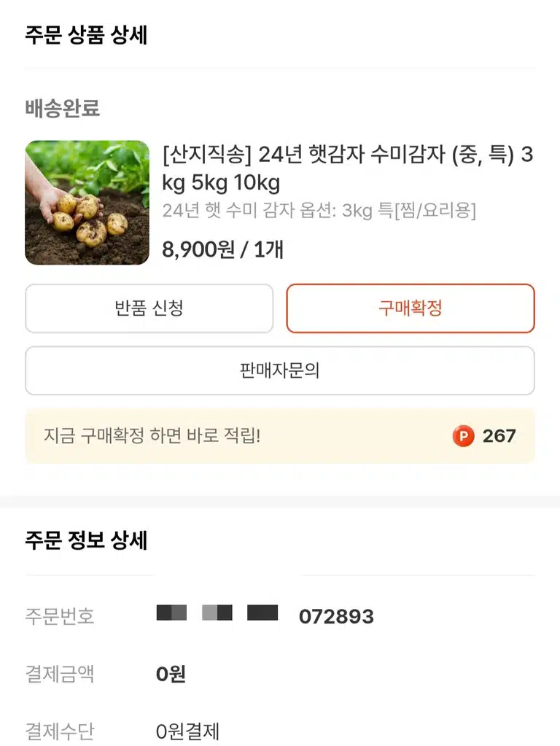
Task: Select the 3kg 특 option description text
Action: [x=319, y=210]
